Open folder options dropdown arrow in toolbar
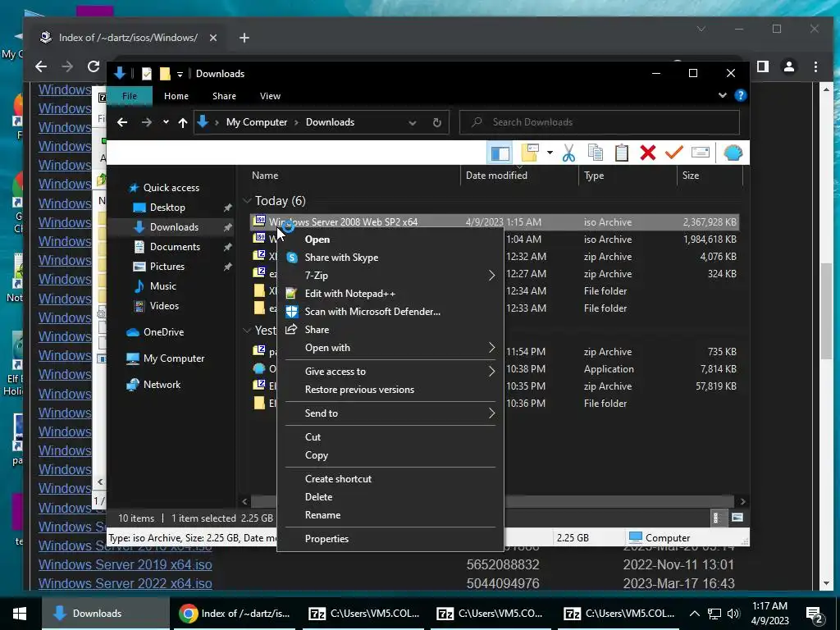Viewport: 840px width, 630px height. pos(550,153)
